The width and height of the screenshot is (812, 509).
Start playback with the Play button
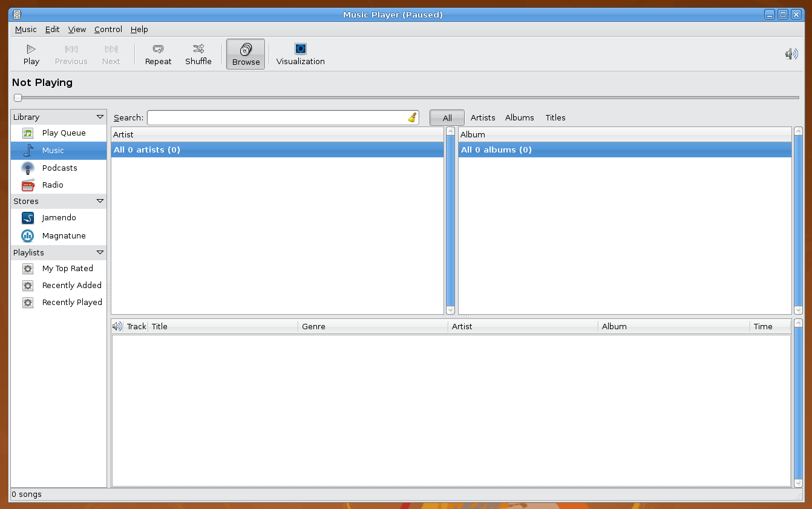[30, 54]
